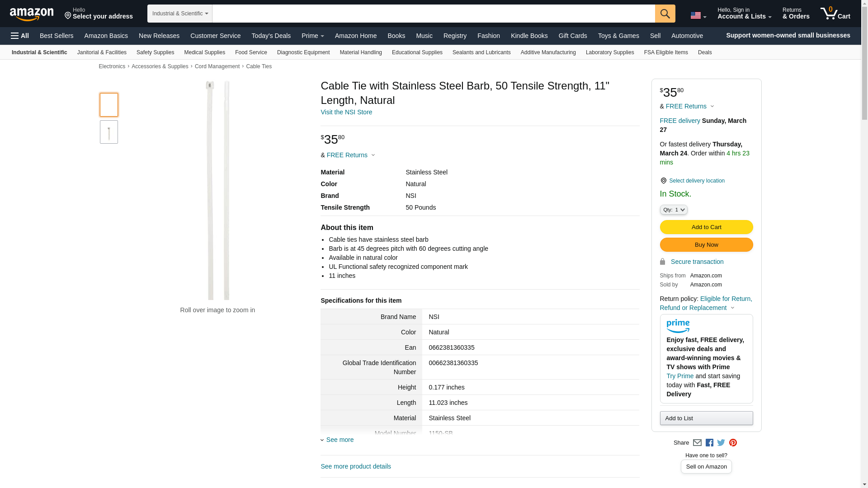Image resolution: width=868 pixels, height=488 pixels.
Task: Open the Industrial & Scientific search category dropdown
Action: (x=180, y=14)
